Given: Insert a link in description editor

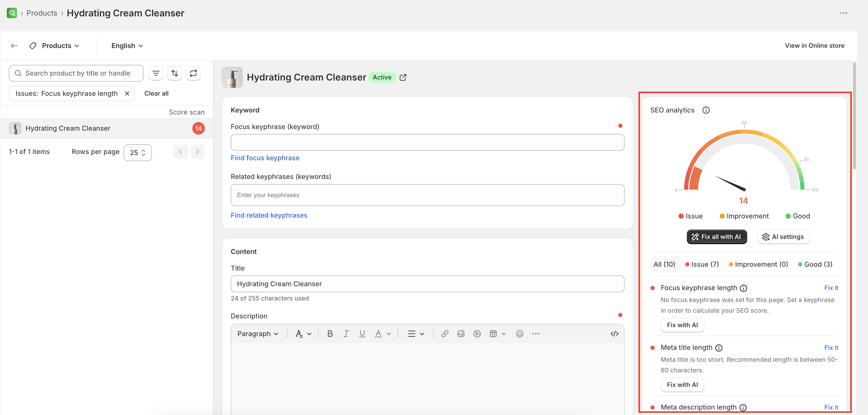Looking at the screenshot, I should (x=445, y=333).
